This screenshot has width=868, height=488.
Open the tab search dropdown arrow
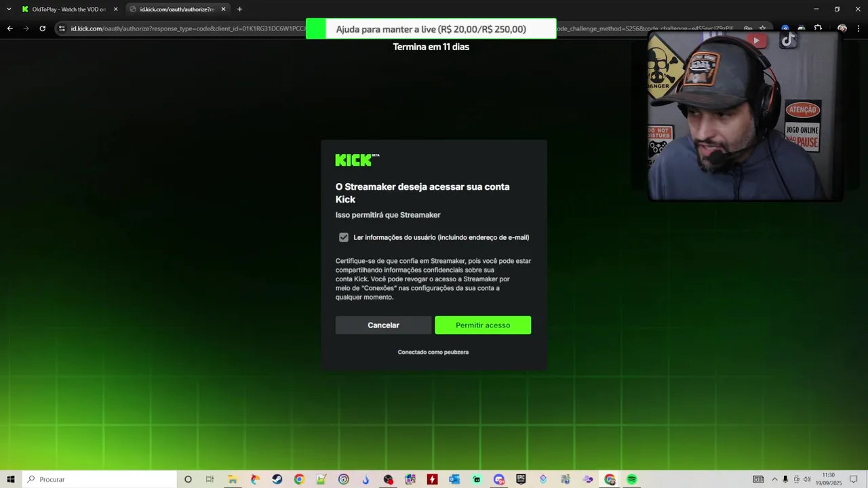pyautogui.click(x=9, y=9)
